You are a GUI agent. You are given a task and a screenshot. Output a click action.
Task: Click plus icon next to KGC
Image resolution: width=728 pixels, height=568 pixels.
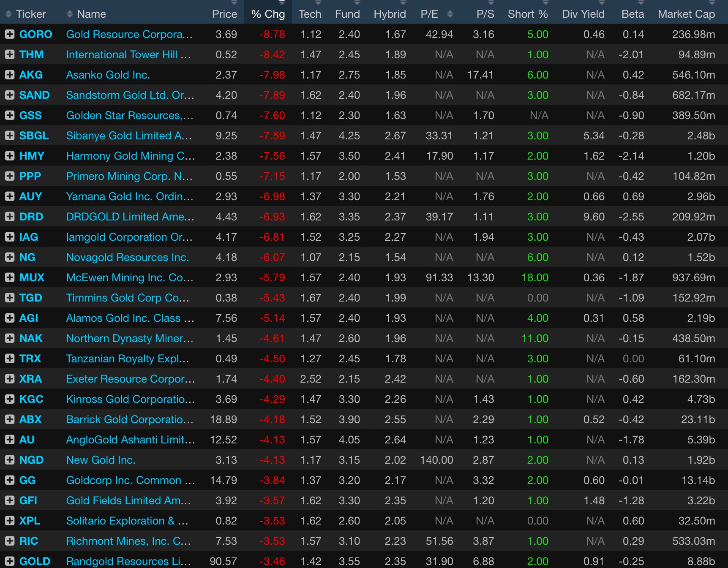coord(10,399)
